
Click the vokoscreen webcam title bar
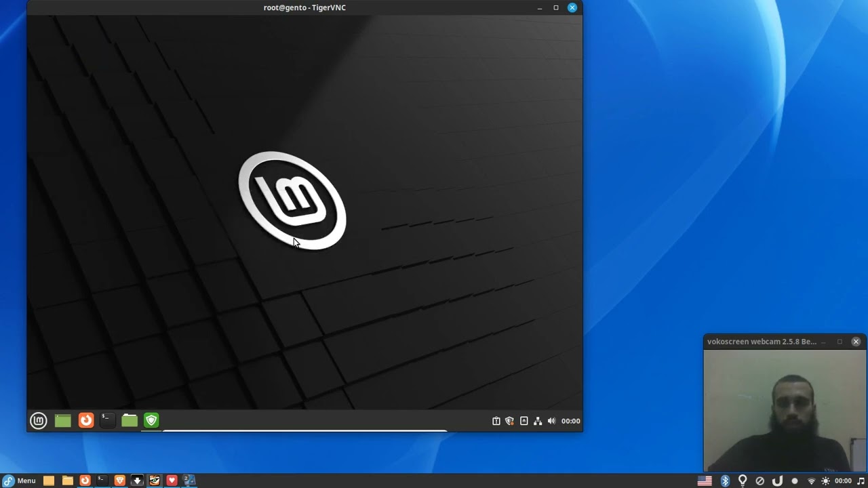pos(785,342)
